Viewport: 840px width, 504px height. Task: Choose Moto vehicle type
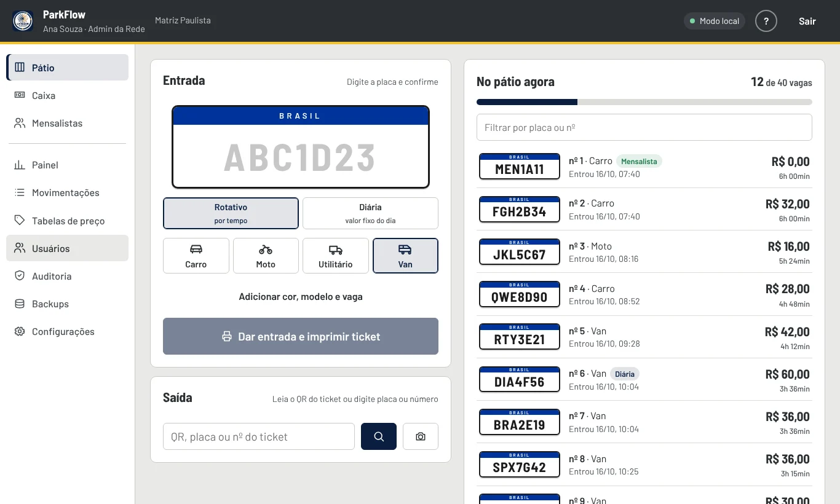coord(266,256)
